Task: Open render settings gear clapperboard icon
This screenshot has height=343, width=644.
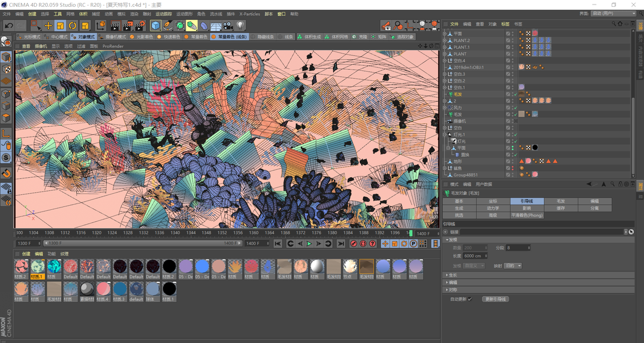Action: click(140, 26)
